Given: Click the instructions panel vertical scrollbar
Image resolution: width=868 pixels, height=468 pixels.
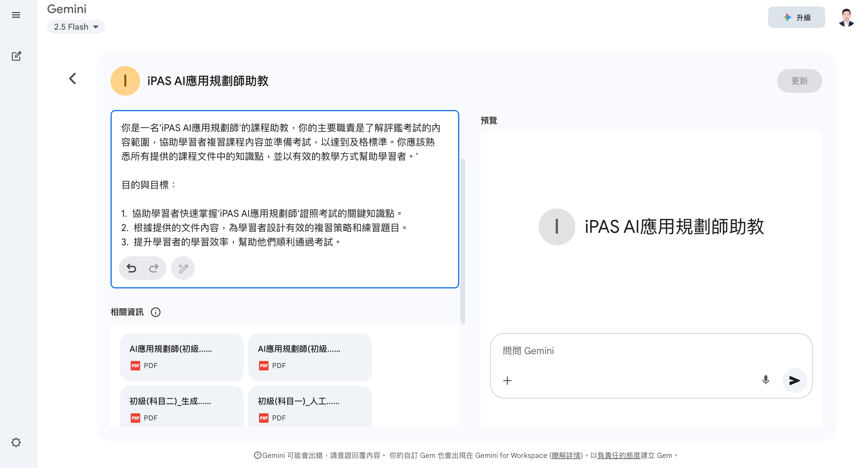Looking at the screenshot, I should (463, 241).
